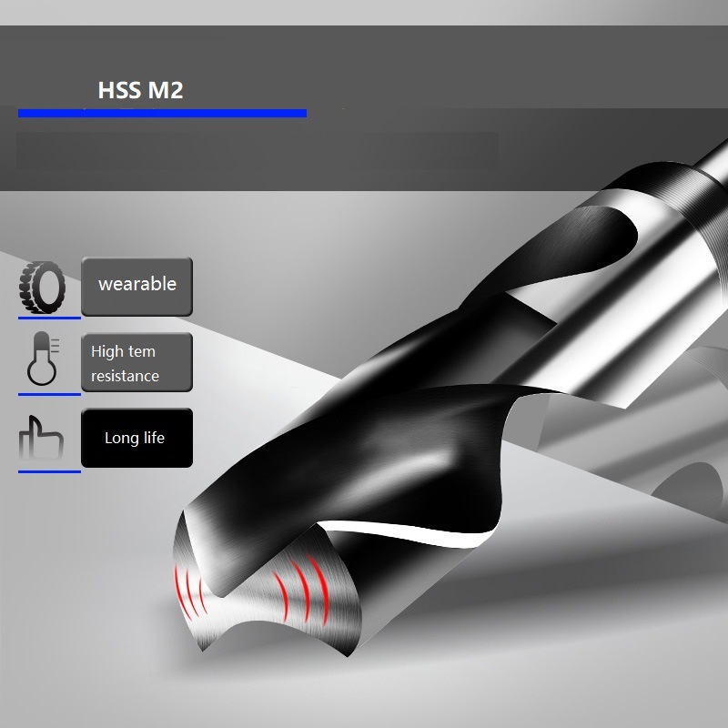This screenshot has height=728, width=728.
Task: Click the blue bar beneath HSS M2
Action: pyautogui.click(x=162, y=111)
